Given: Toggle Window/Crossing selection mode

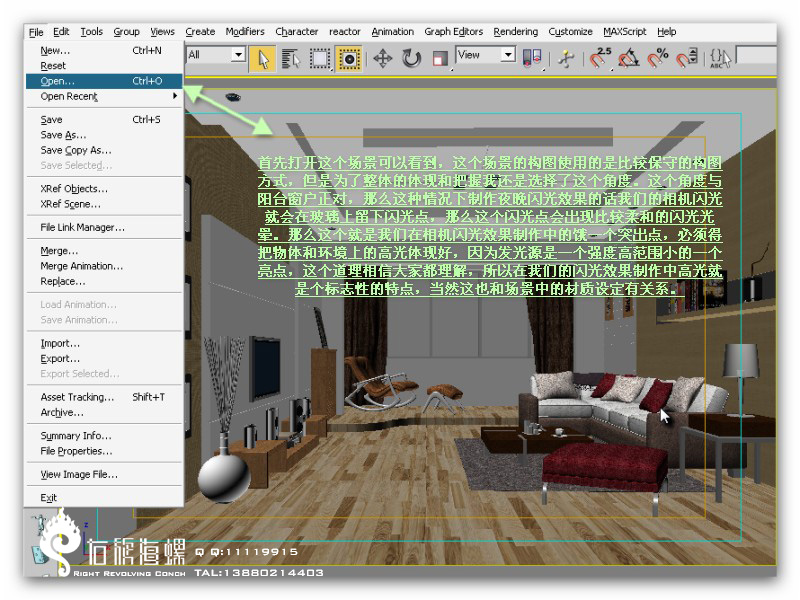Looking at the screenshot, I should (349, 59).
